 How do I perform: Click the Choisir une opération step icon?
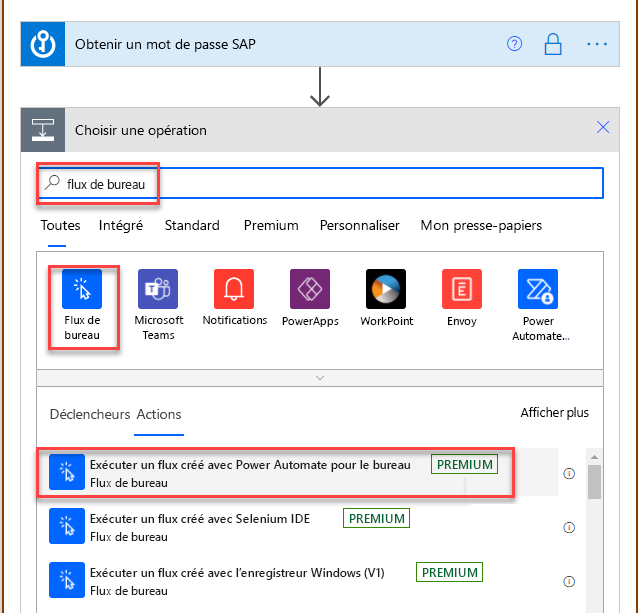43,130
